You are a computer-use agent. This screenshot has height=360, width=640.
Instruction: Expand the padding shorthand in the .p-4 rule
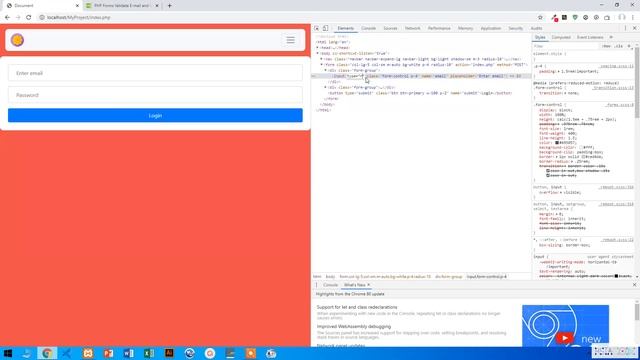coord(558,72)
